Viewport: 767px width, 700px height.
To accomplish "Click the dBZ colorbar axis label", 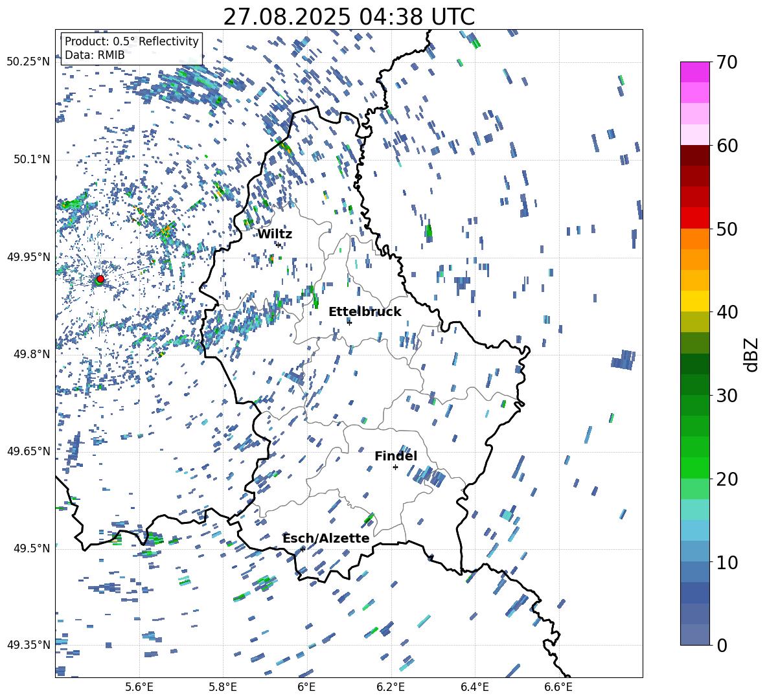I will click(752, 354).
